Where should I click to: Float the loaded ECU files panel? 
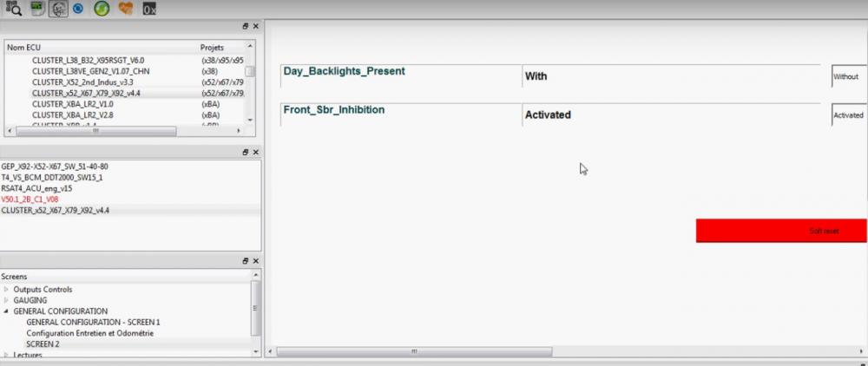tap(246, 152)
